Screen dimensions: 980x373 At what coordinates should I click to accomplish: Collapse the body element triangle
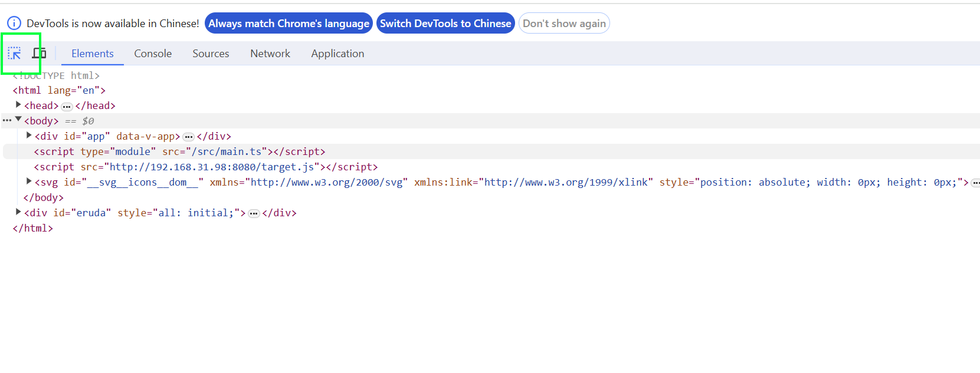(18, 120)
